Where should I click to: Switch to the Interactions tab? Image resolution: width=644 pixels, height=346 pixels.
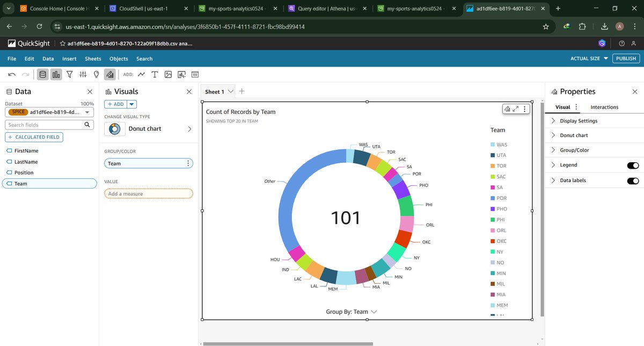point(604,107)
